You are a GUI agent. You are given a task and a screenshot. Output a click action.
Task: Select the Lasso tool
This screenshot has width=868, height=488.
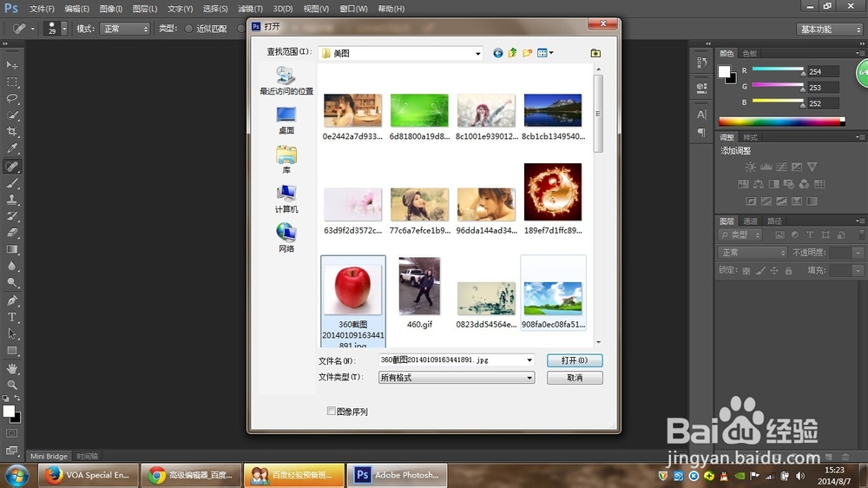11,99
